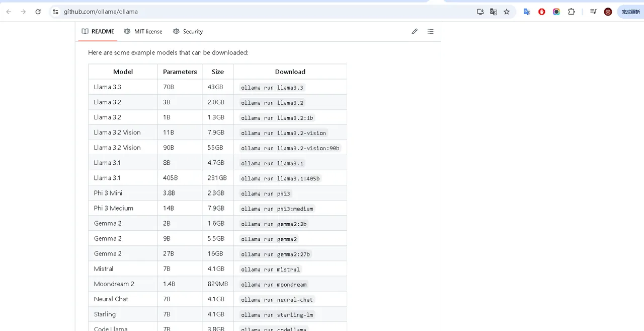This screenshot has width=644, height=331.
Task: Click the command ollama run llama3.2:1b
Action: pyautogui.click(x=277, y=117)
